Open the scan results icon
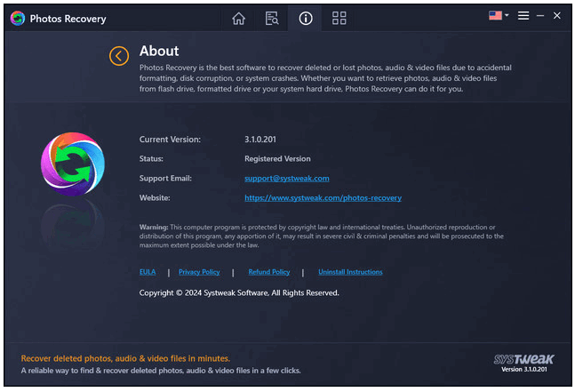 (x=272, y=18)
